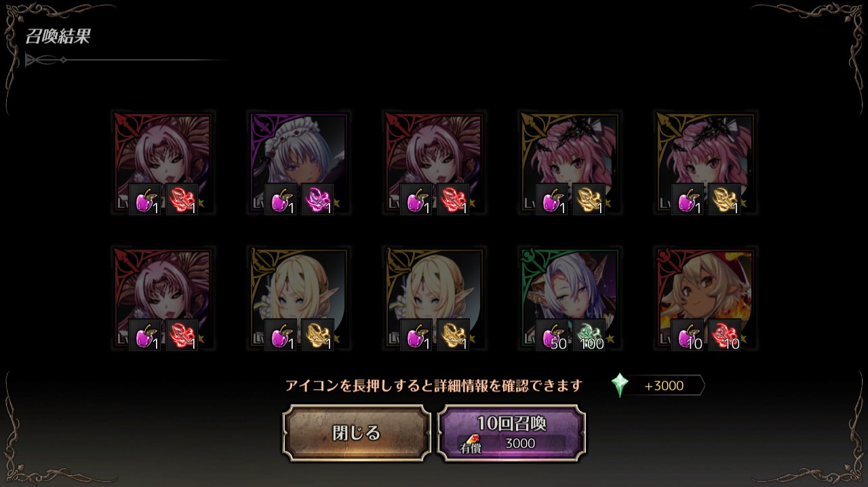
Task: Click the red fragment icon showing 10
Action: (x=724, y=334)
